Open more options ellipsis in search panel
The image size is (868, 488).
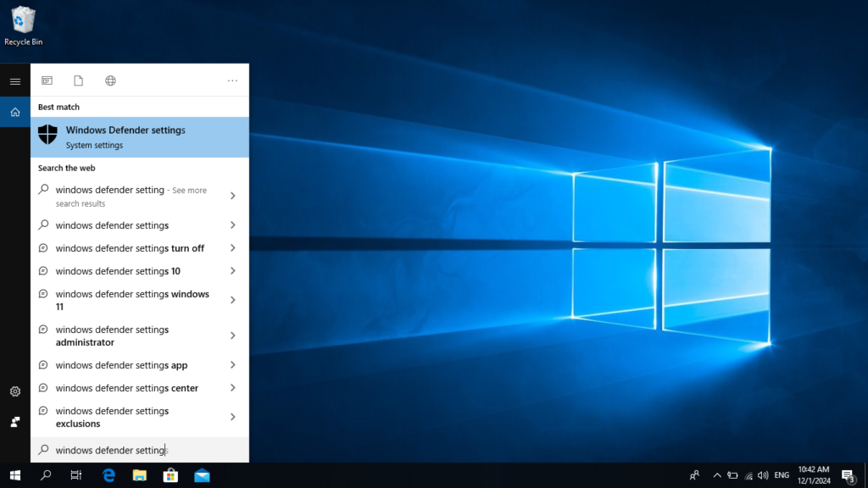(232, 80)
